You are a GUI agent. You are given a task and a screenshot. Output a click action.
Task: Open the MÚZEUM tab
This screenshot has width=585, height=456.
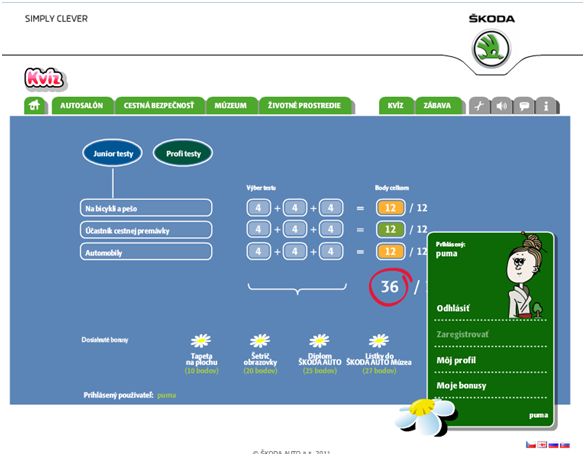point(231,106)
